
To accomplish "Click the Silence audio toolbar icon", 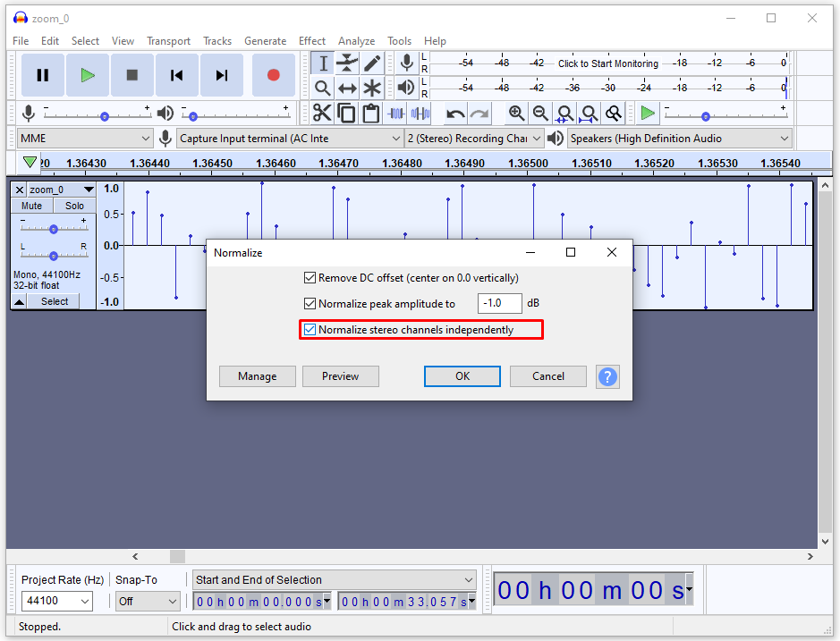I will point(420,113).
